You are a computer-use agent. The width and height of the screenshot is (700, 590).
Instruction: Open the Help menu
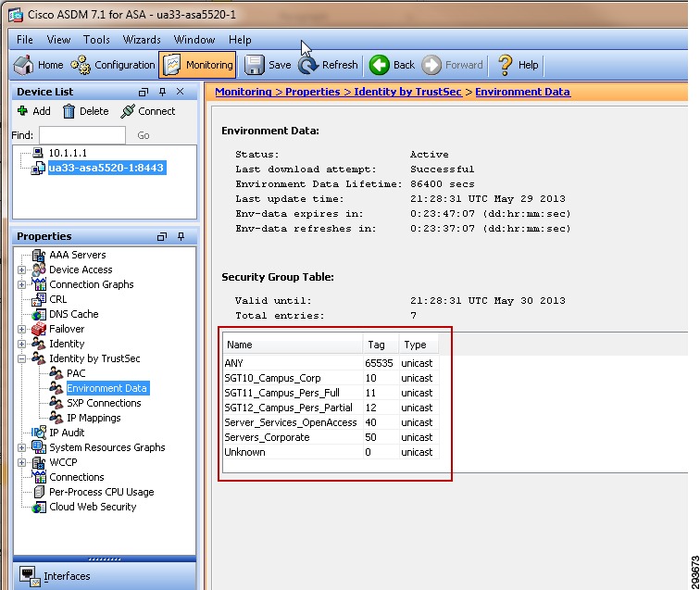click(x=240, y=40)
